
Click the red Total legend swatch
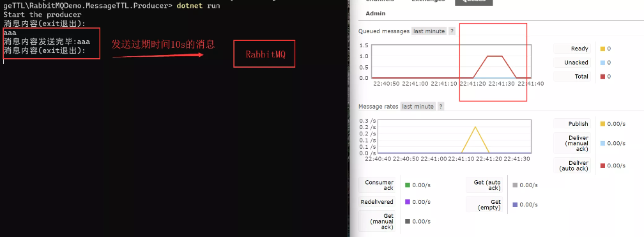602,77
